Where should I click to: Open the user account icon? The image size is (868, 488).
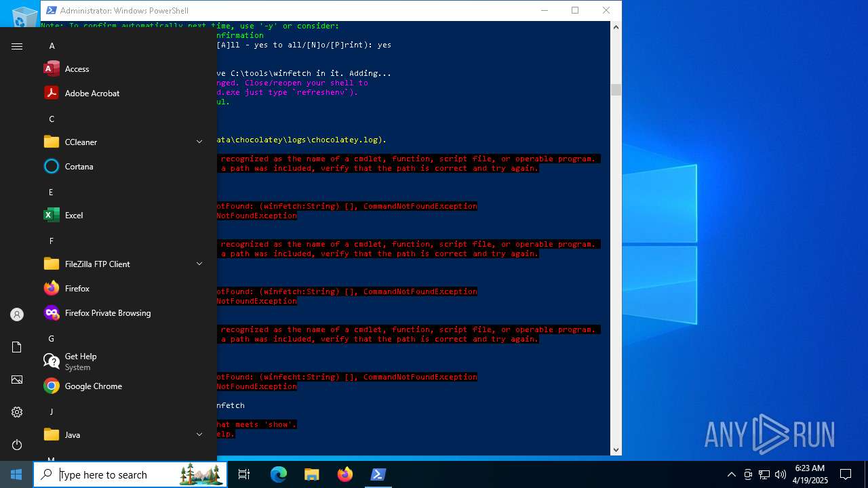tap(17, 314)
